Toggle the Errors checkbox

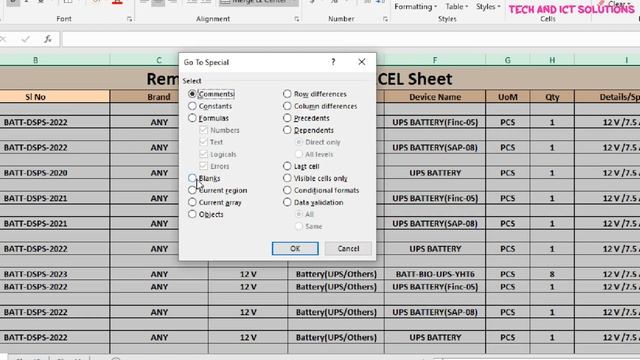pos(214,166)
